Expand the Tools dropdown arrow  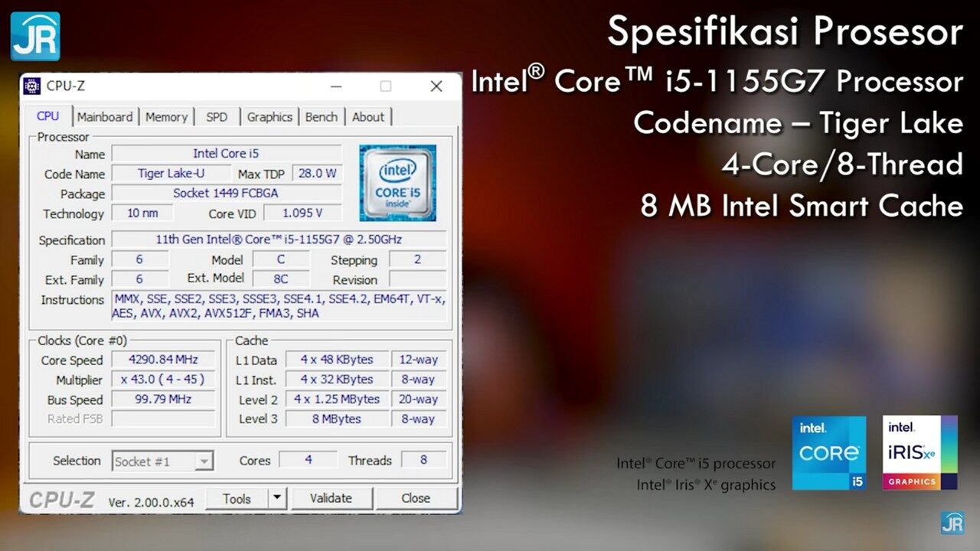tap(277, 498)
